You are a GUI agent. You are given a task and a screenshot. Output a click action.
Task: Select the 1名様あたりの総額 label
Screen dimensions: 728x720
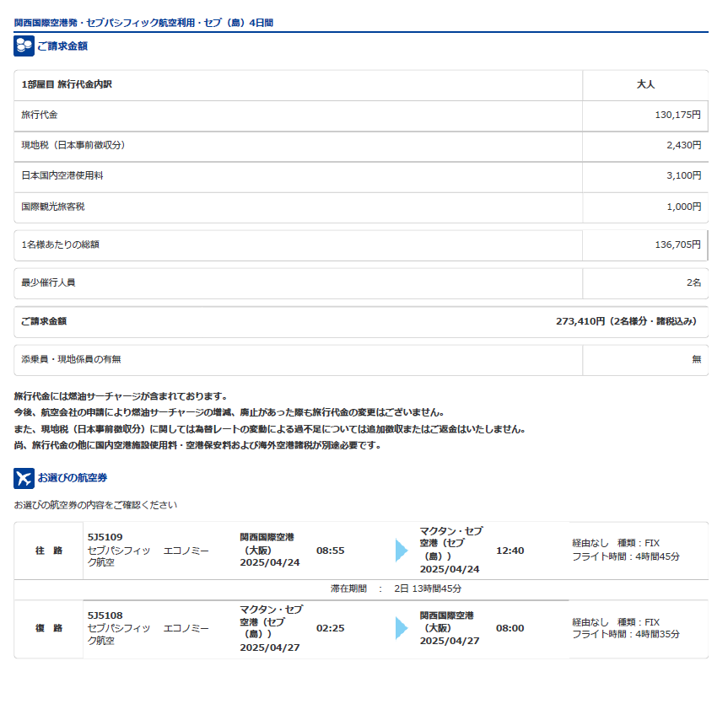[x=61, y=244]
